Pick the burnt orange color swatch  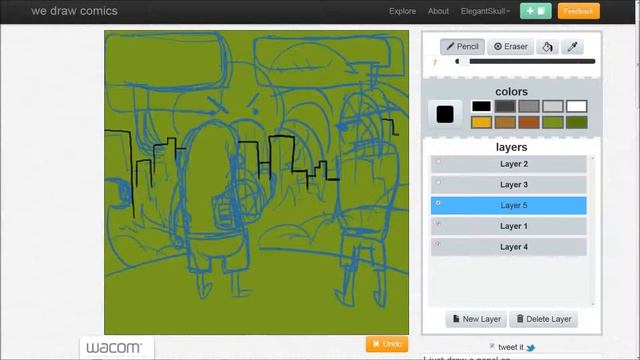pos(529,122)
